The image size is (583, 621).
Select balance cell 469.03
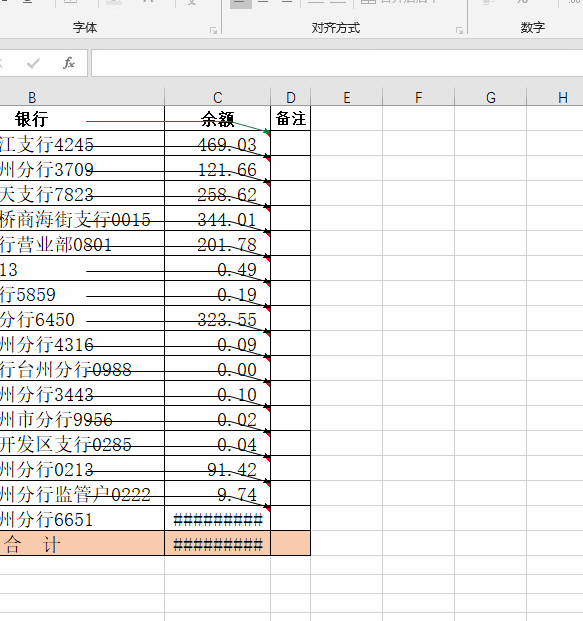click(217, 143)
